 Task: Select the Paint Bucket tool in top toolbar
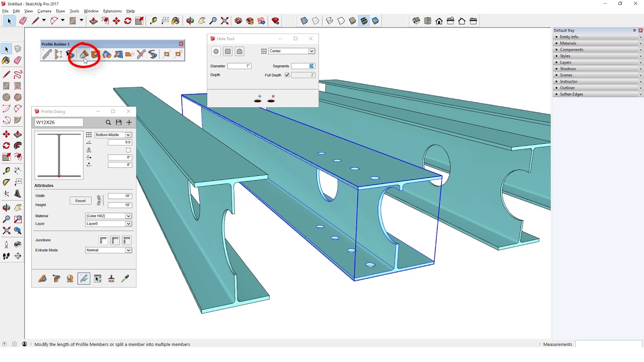pos(176,21)
